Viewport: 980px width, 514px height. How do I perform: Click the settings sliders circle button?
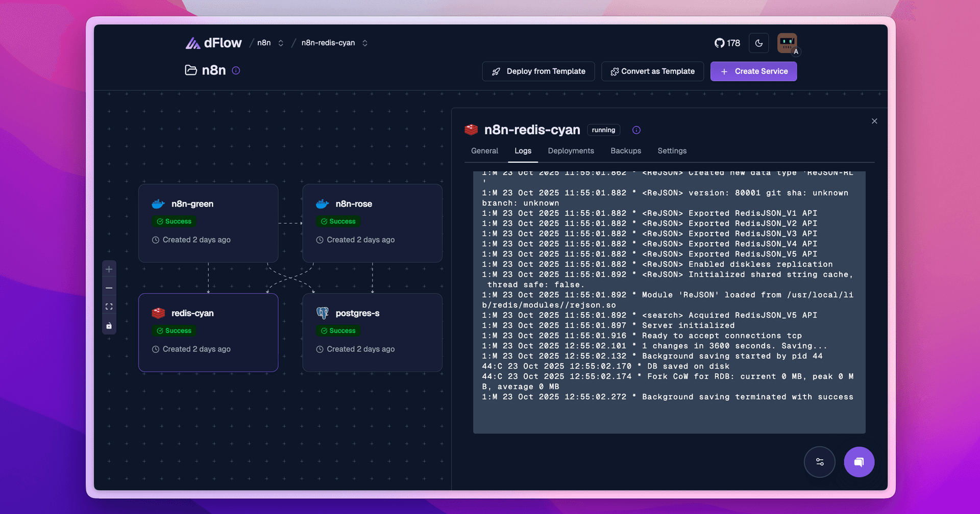[820, 462]
